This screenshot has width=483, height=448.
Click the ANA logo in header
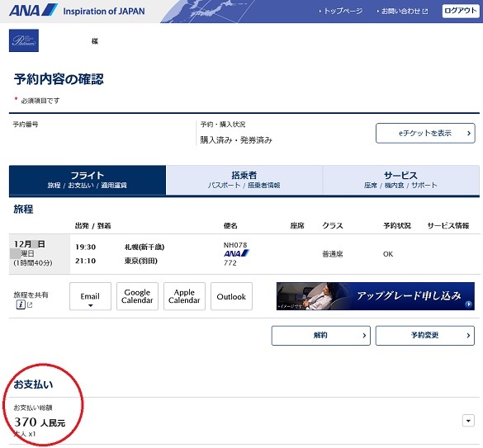point(33,10)
